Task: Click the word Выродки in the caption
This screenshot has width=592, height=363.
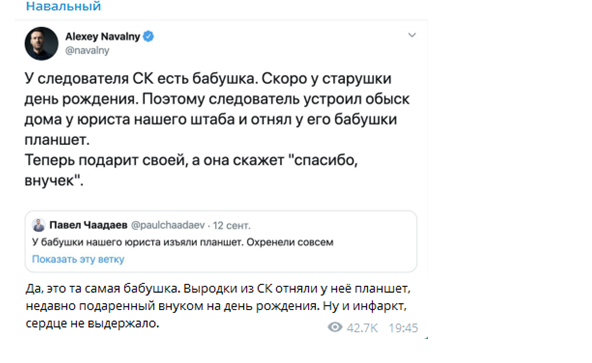Action: coord(210,289)
